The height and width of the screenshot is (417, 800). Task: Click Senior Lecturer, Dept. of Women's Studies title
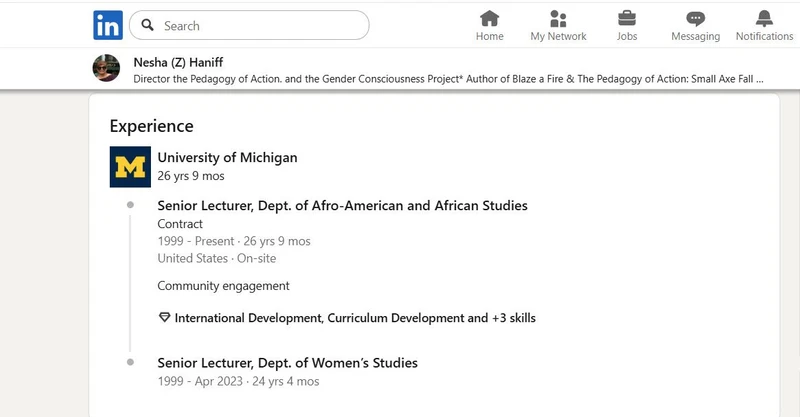pyautogui.click(x=287, y=363)
